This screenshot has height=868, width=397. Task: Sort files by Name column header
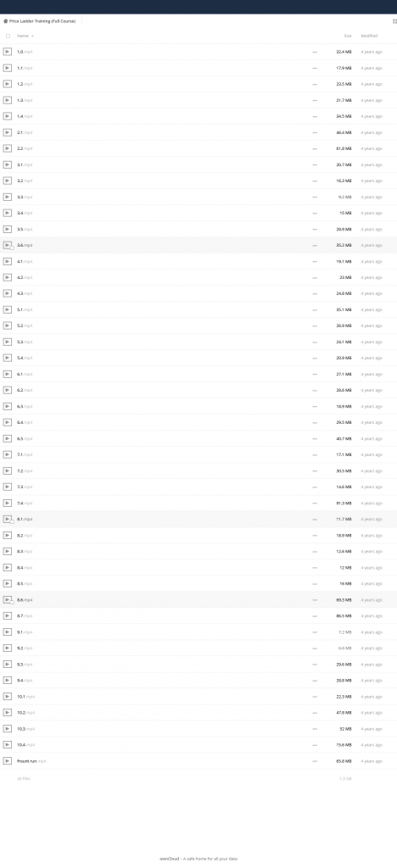click(x=23, y=36)
